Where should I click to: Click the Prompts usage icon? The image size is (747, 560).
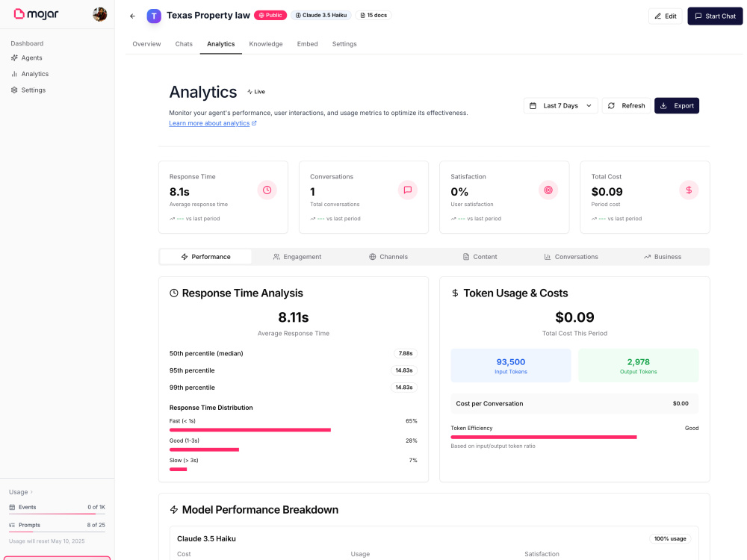click(x=13, y=525)
